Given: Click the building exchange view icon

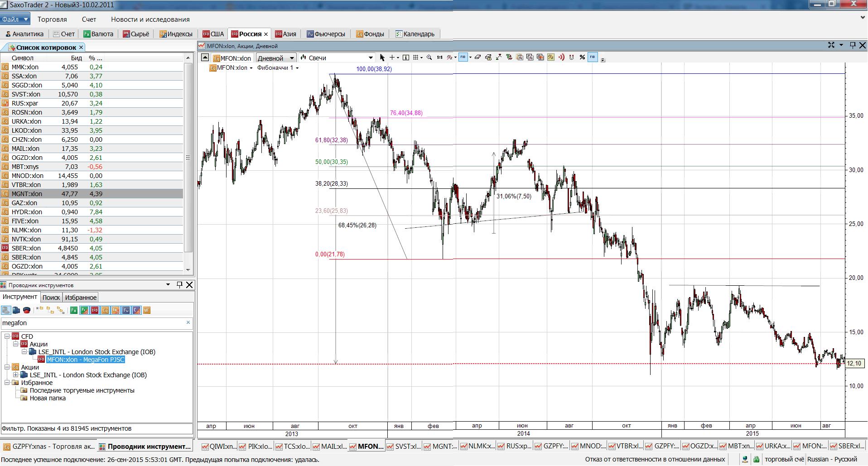Looking at the screenshot, I should point(6,310).
